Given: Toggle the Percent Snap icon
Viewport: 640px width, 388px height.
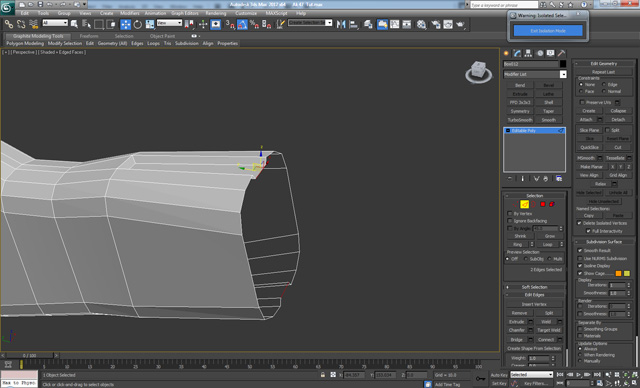Looking at the screenshot, I should [254, 24].
